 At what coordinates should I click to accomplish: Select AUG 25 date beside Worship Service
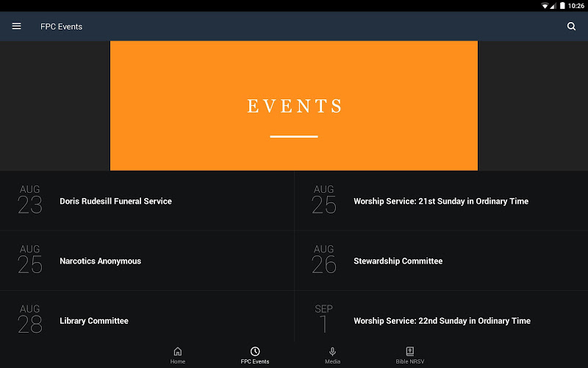324,199
